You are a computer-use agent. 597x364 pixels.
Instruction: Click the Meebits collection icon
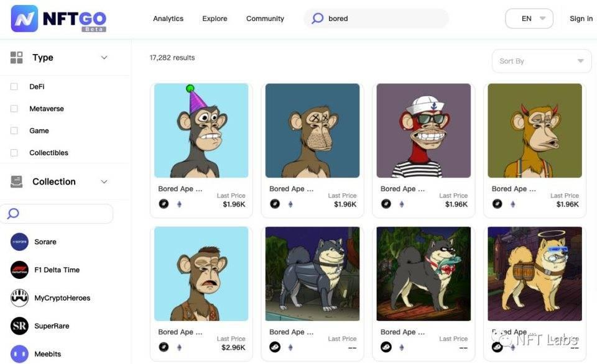point(19,354)
